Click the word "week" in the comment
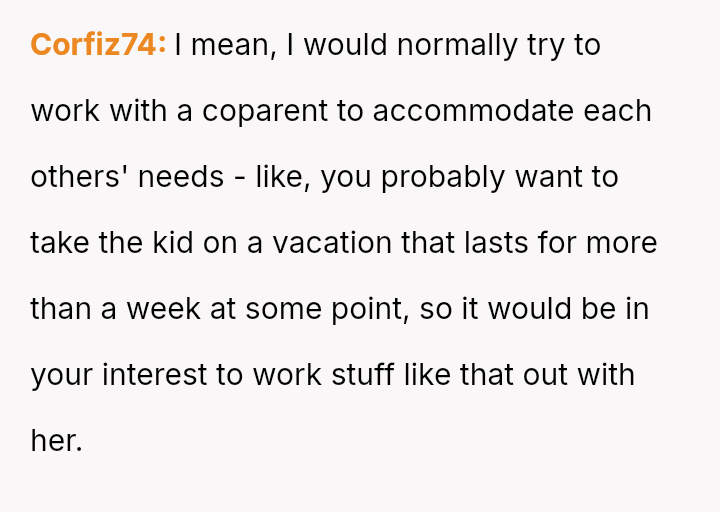Screen dimensions: 720x512 tap(164, 309)
